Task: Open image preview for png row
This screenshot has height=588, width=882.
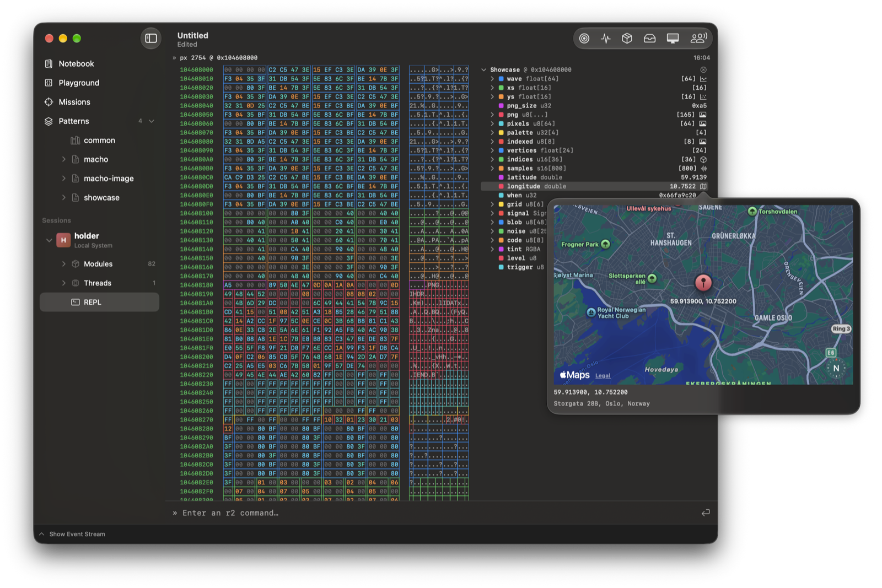Action: (x=703, y=115)
